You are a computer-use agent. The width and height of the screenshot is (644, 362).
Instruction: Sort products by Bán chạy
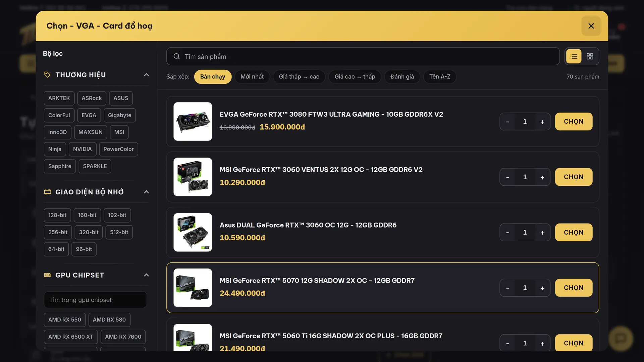(x=213, y=77)
